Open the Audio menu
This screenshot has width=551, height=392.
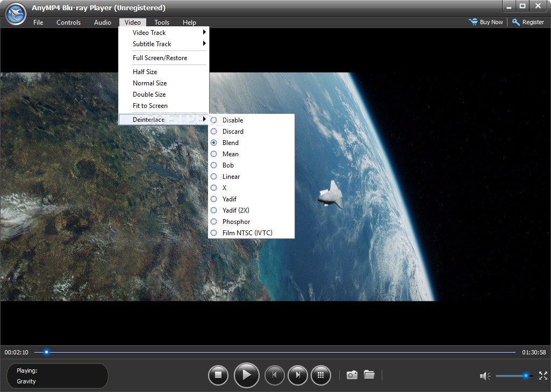point(103,22)
